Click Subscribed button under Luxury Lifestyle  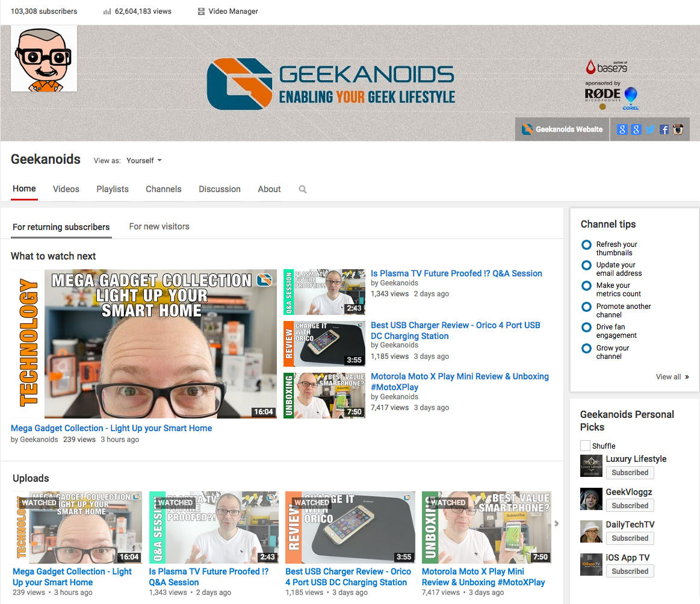[x=630, y=473]
